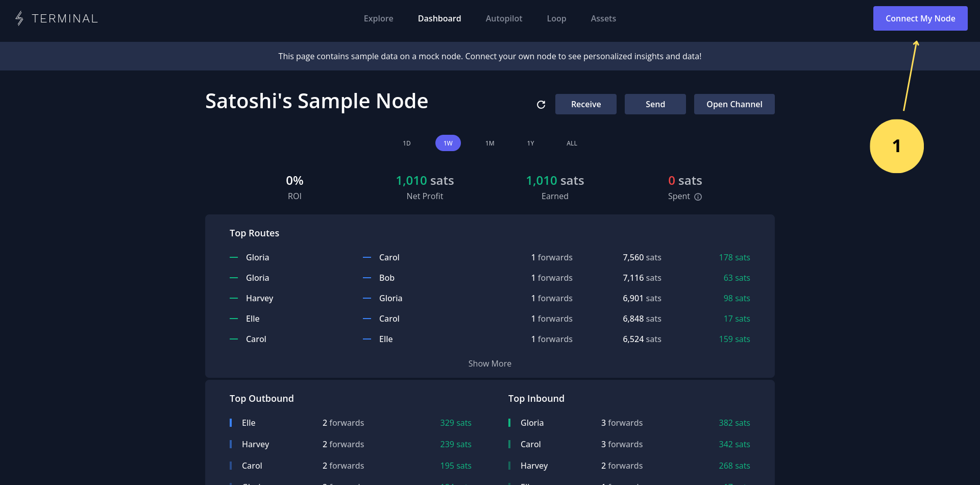Select the 1D time range
The height and width of the screenshot is (485, 980).
click(406, 143)
